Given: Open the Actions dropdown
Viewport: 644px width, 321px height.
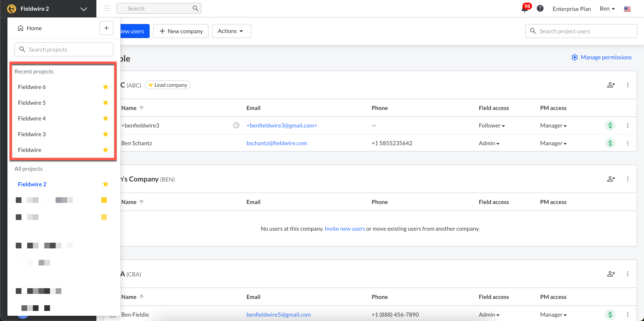Looking at the screenshot, I should (x=231, y=31).
